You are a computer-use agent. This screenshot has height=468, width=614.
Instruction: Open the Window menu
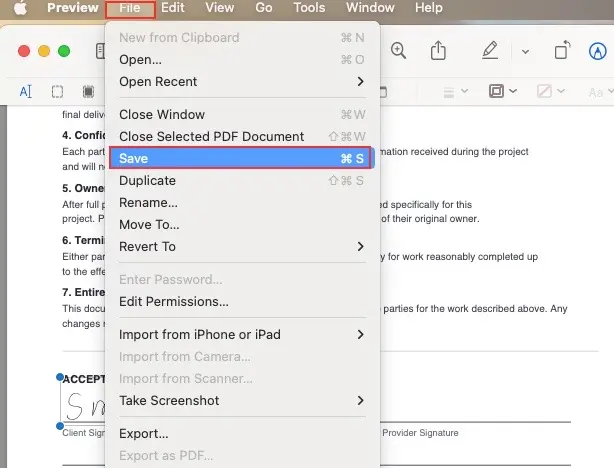(370, 7)
